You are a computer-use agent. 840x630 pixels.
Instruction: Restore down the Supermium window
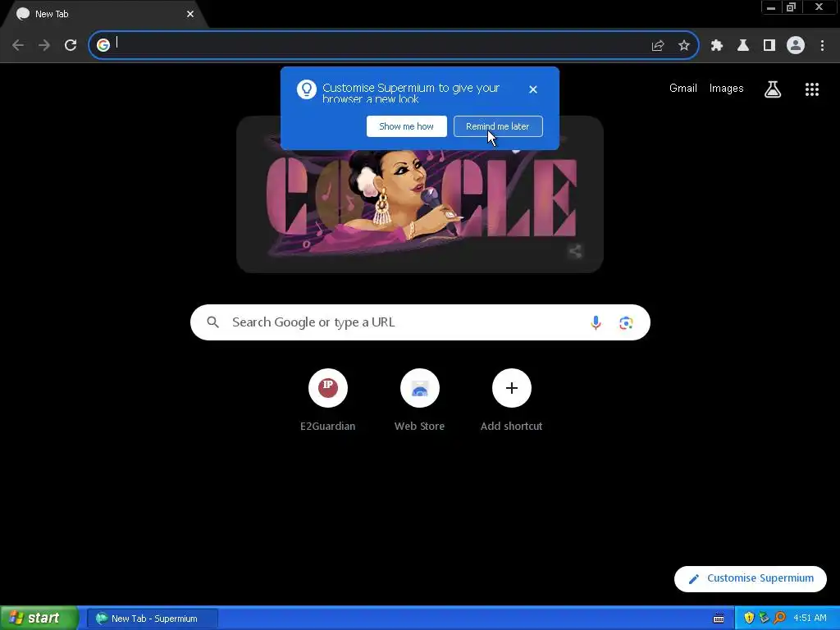(x=792, y=7)
